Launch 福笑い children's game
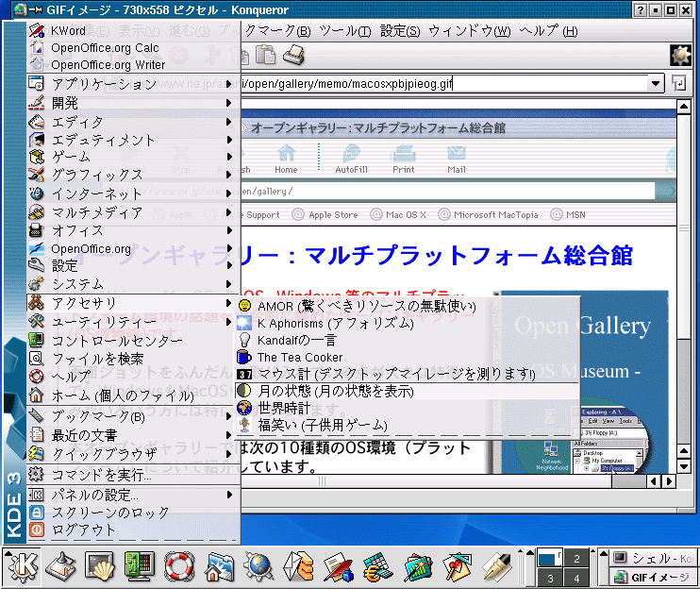700x589 pixels. (408, 425)
